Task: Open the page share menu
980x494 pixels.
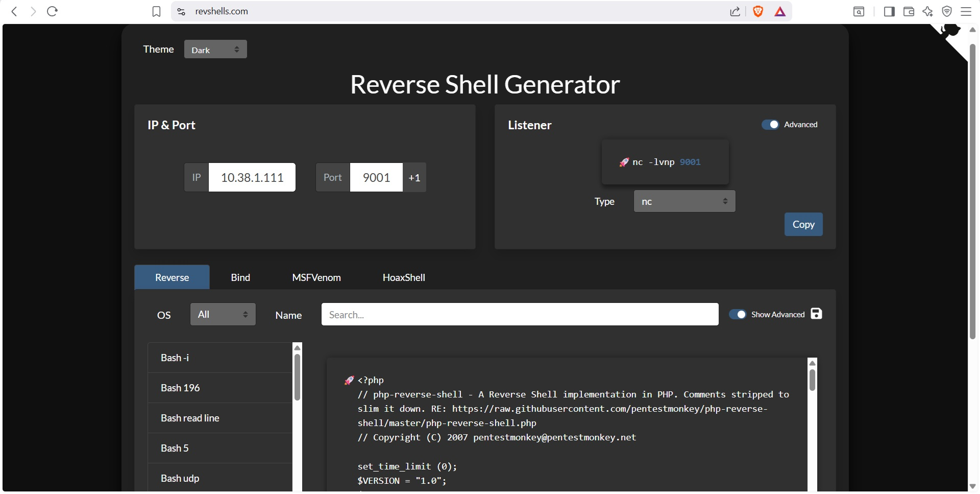Action: 735,11
